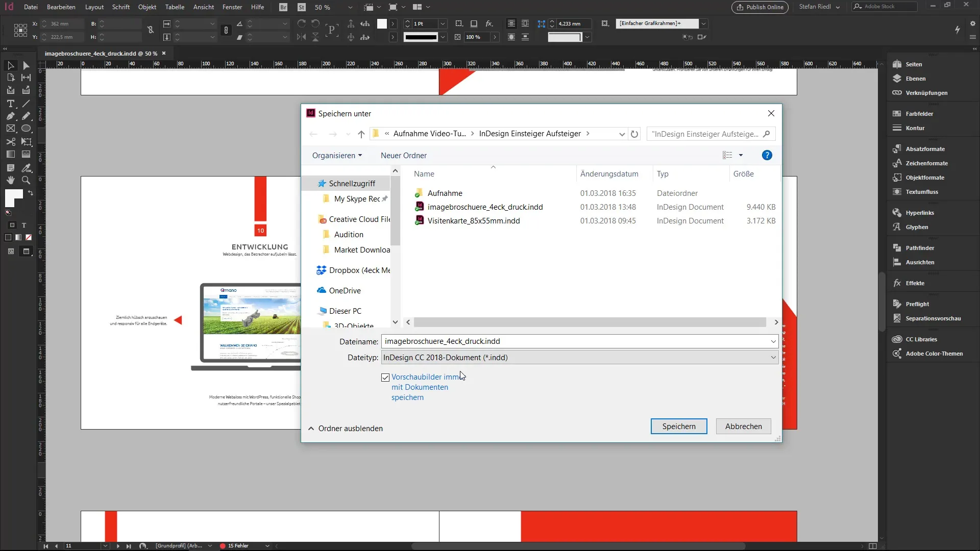This screenshot has height=551, width=980.
Task: Select the Direct Selection tool
Action: coord(26,65)
